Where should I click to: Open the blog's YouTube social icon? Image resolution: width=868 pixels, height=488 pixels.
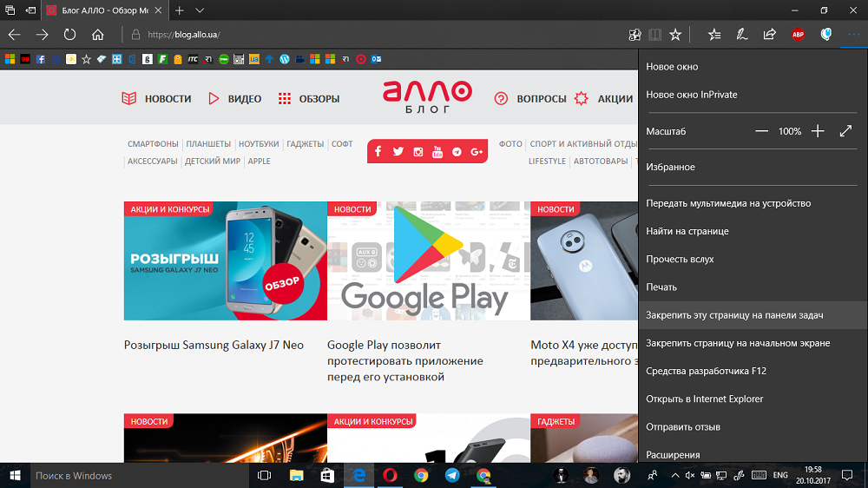point(437,151)
